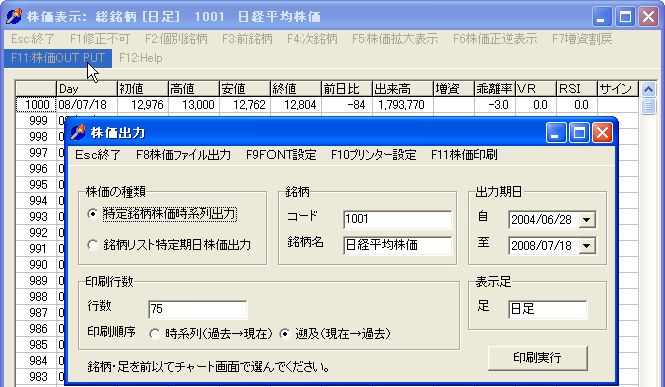Open the 至 end date dropdown
665x387 pixels.
587,245
